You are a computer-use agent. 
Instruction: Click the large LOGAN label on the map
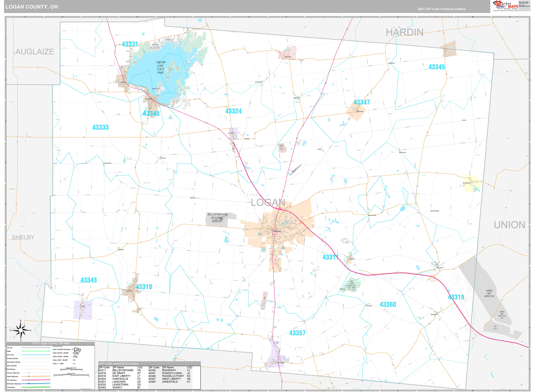tap(268, 202)
